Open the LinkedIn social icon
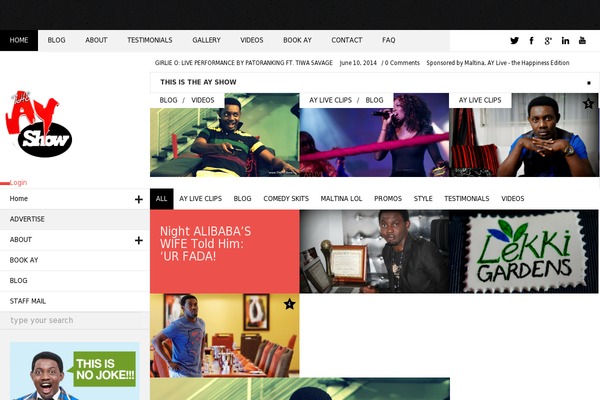Image resolution: width=600 pixels, height=400 pixels. tap(565, 41)
